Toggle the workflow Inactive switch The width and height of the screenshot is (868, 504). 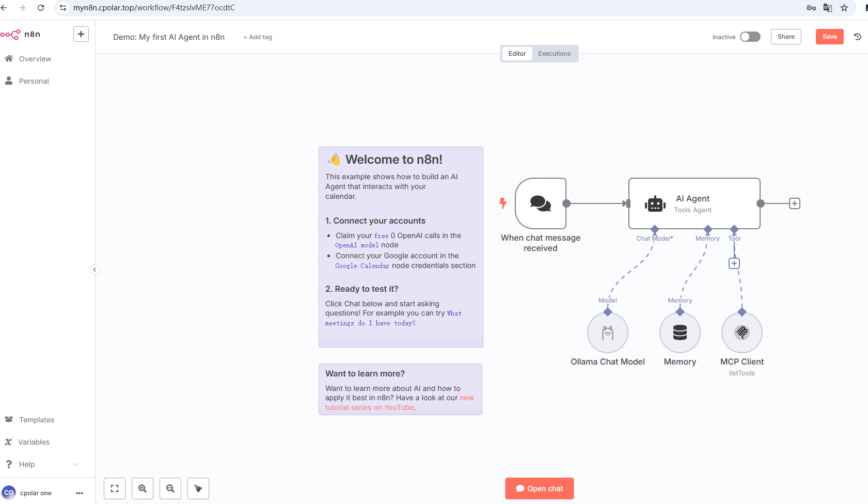[750, 37]
